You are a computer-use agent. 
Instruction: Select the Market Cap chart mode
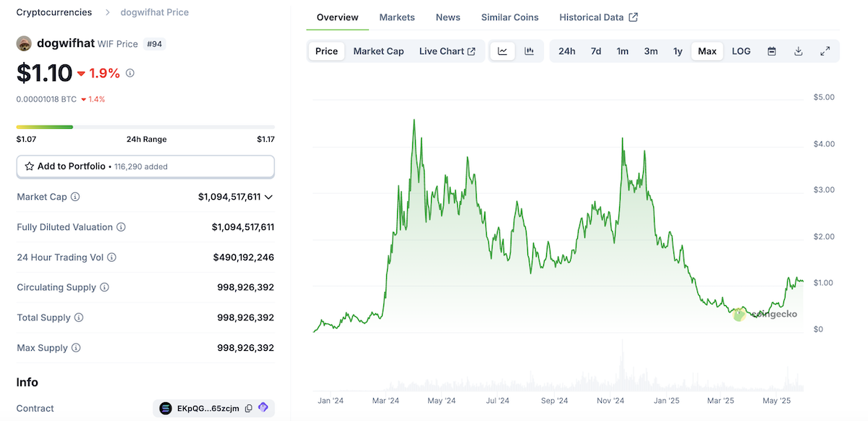[x=378, y=51]
